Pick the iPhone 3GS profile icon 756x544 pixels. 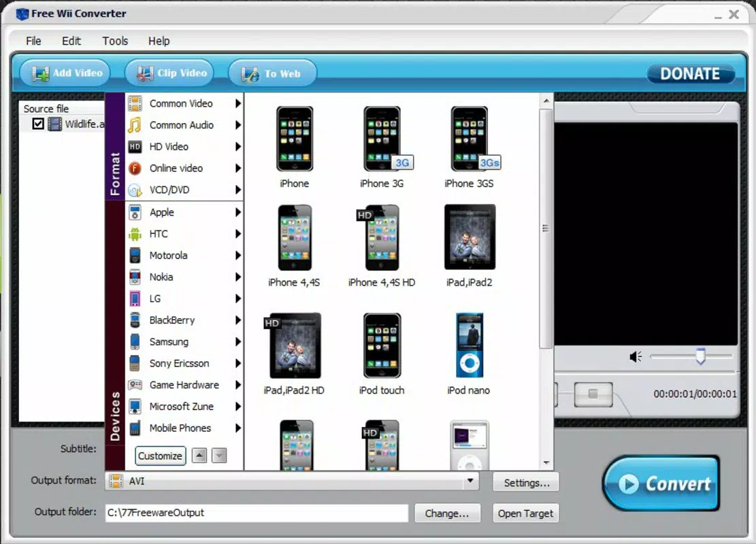click(x=474, y=139)
